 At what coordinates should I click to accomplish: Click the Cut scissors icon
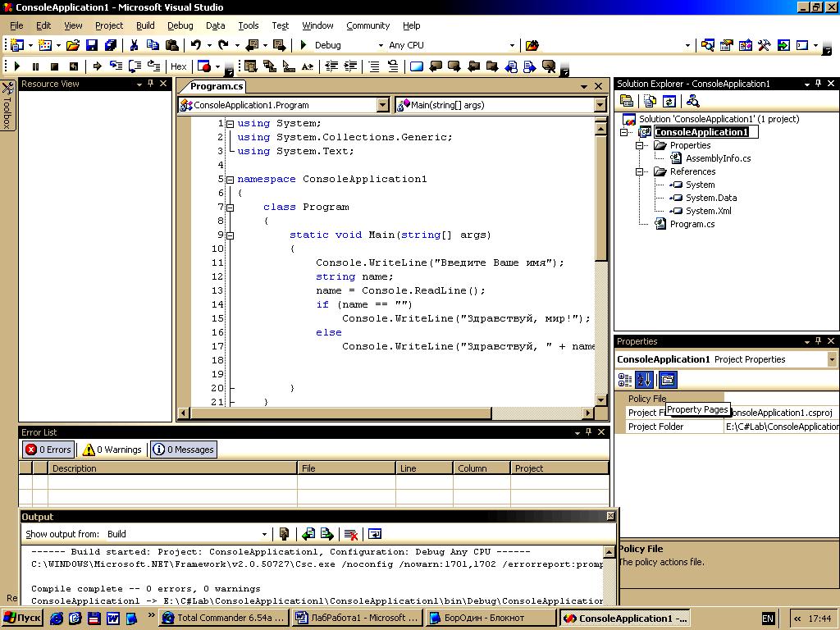click(x=134, y=45)
